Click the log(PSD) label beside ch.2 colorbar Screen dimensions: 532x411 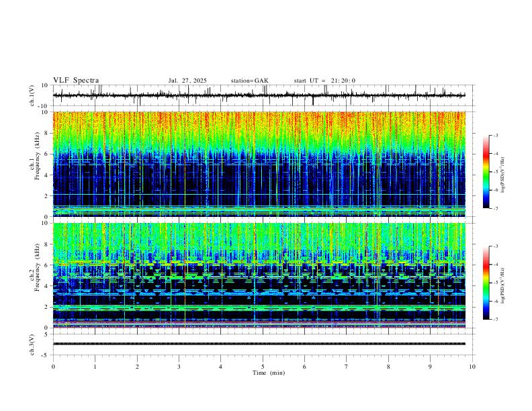coord(502,285)
